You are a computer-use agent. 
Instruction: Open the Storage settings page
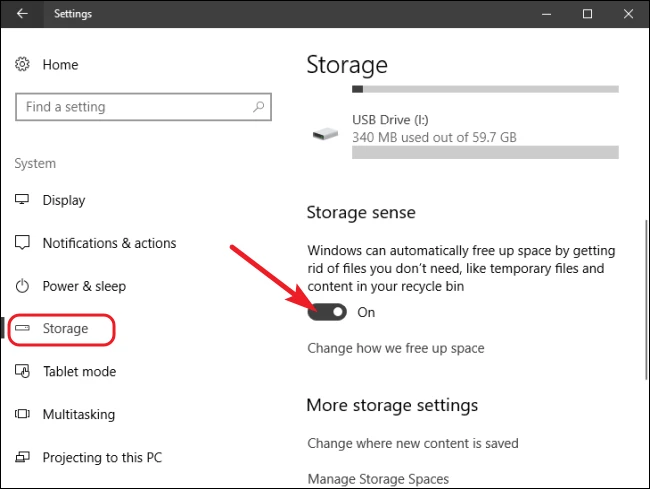tap(65, 329)
